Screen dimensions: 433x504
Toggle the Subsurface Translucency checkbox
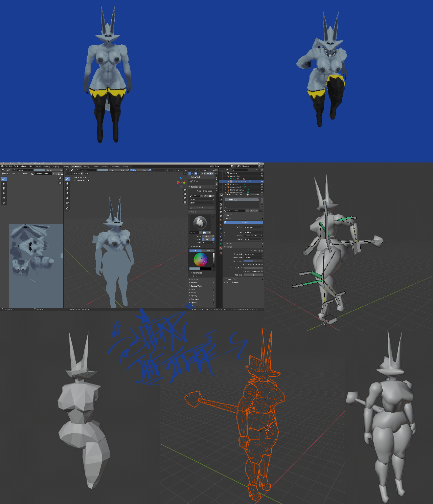pyautogui.click(x=262, y=271)
